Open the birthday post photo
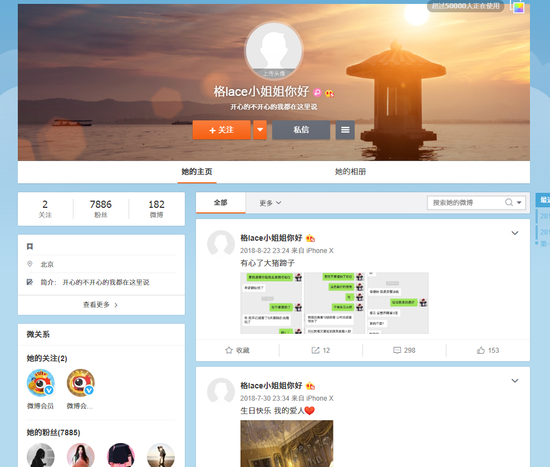Image resolution: width=550 pixels, height=467 pixels. coord(287,443)
